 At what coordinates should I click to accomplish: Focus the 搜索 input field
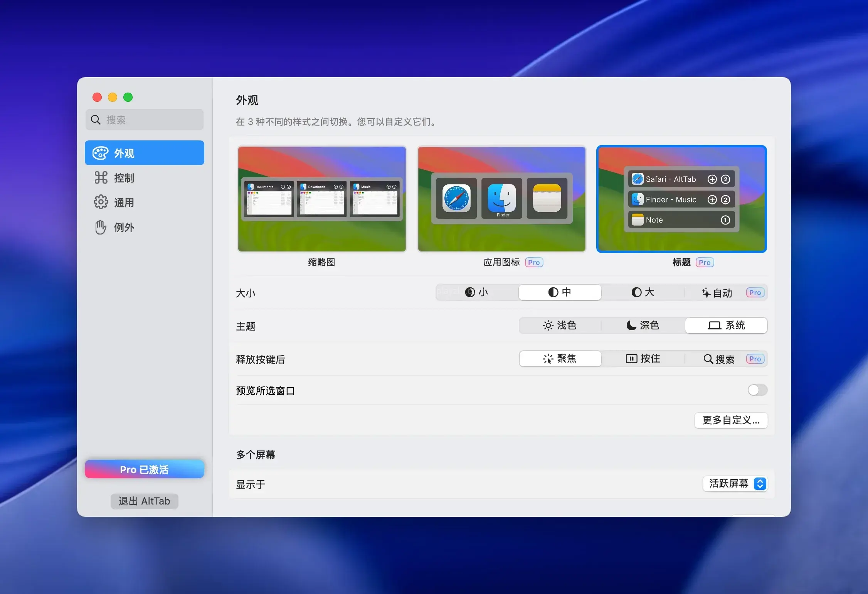point(145,120)
